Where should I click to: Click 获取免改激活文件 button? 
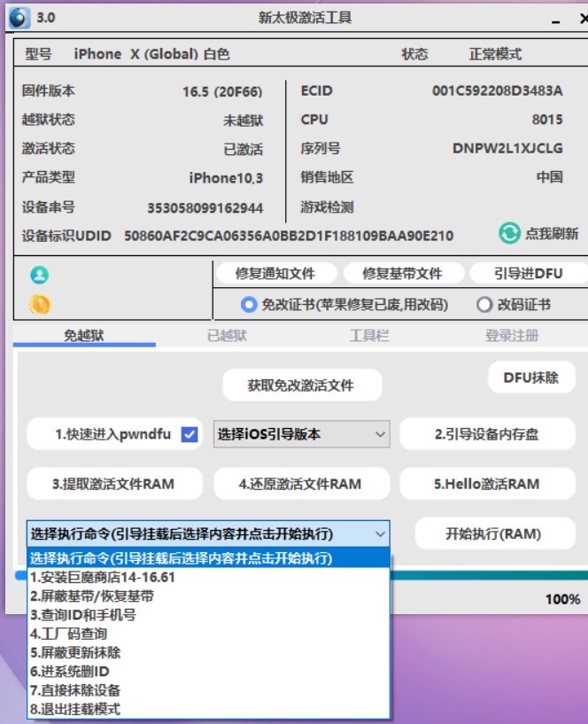(x=302, y=385)
